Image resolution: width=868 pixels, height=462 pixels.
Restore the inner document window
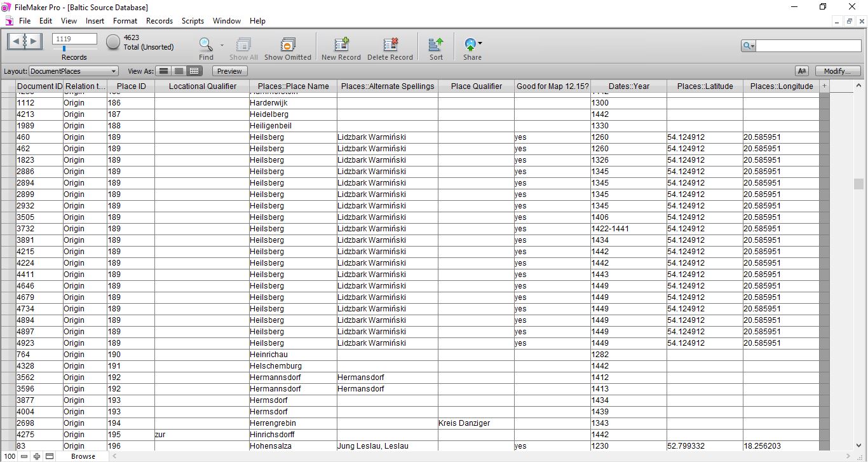coord(850,21)
